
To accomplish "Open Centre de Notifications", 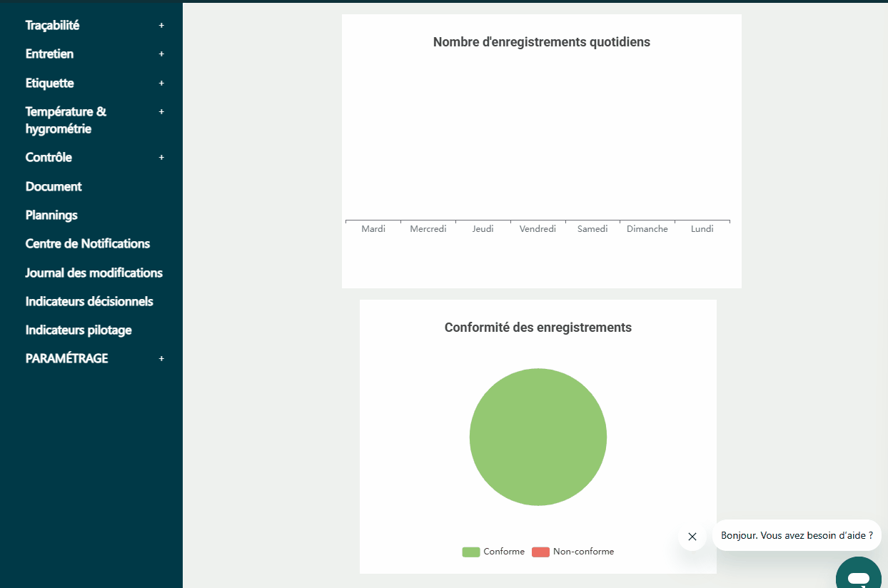I will coord(87,244).
